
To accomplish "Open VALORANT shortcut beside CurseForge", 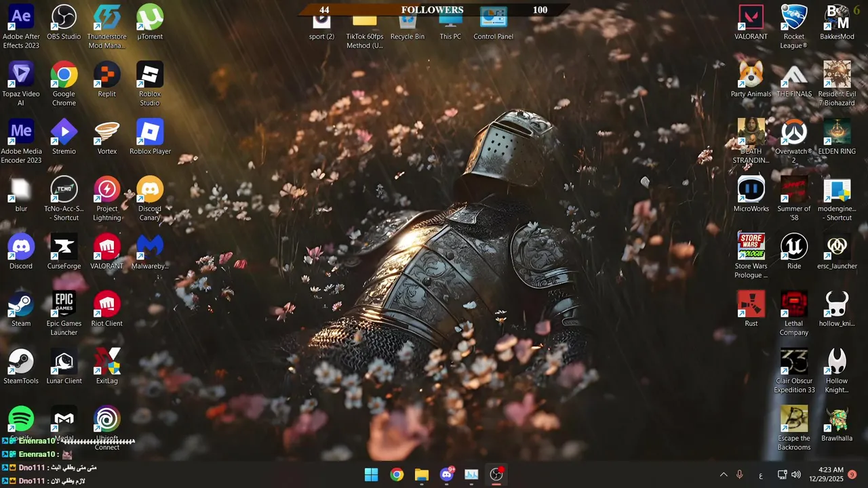I will click(106, 252).
